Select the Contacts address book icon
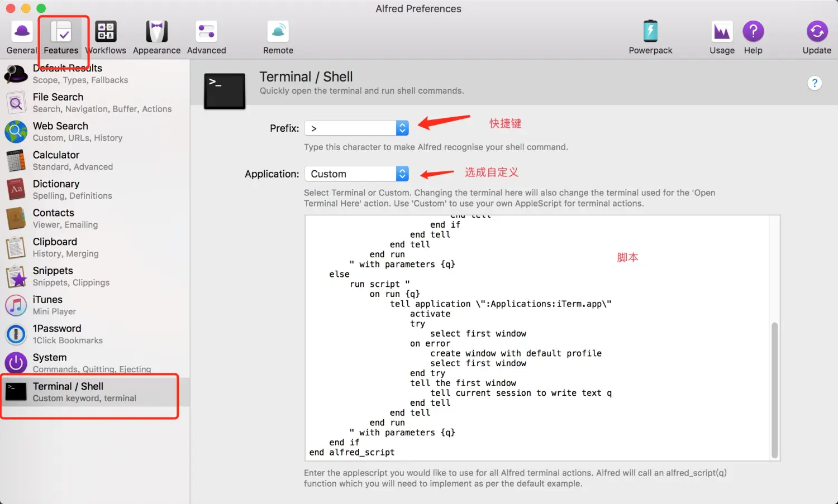 (16, 219)
